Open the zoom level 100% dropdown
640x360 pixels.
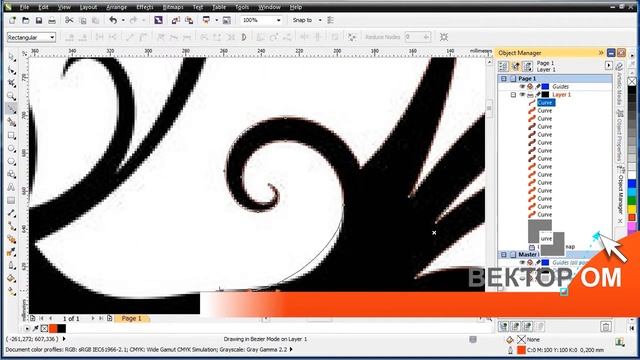pos(278,20)
